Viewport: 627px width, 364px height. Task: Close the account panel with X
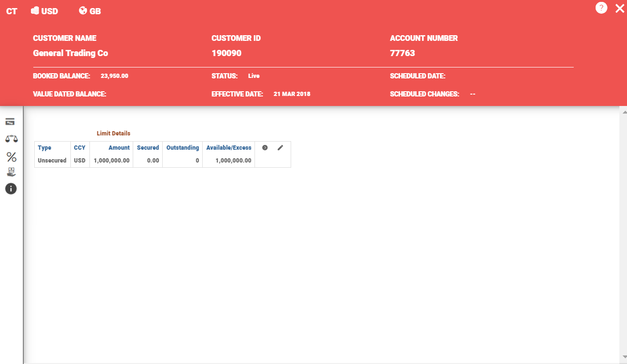(x=619, y=8)
